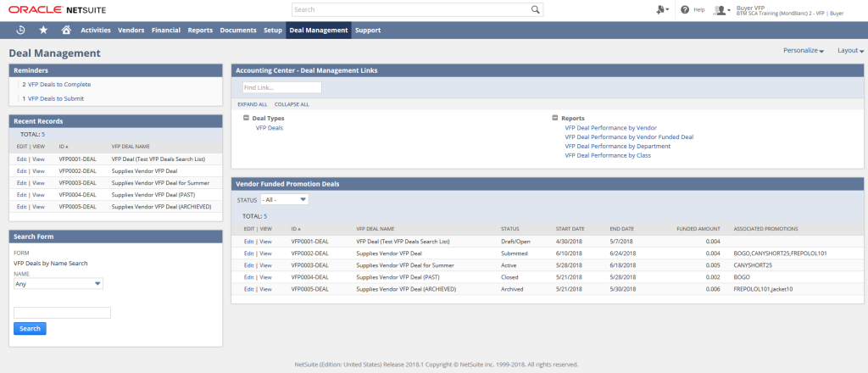
Task: Collapse the Reports group
Action: click(555, 118)
